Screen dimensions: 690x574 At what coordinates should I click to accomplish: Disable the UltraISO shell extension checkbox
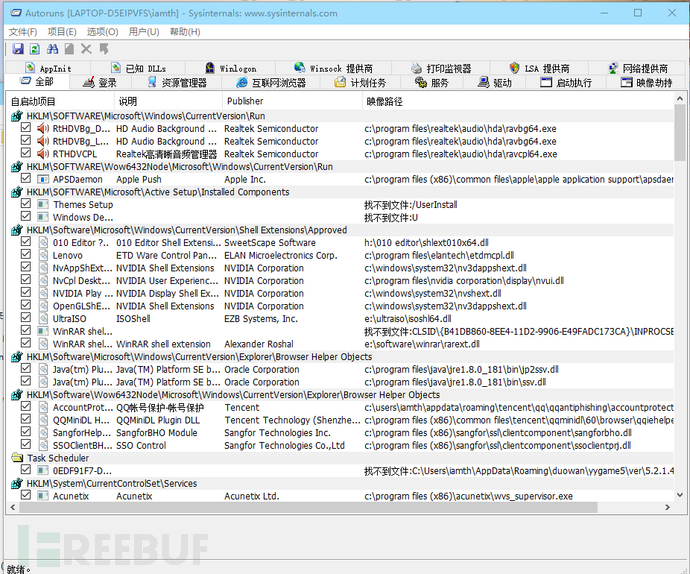[26, 318]
